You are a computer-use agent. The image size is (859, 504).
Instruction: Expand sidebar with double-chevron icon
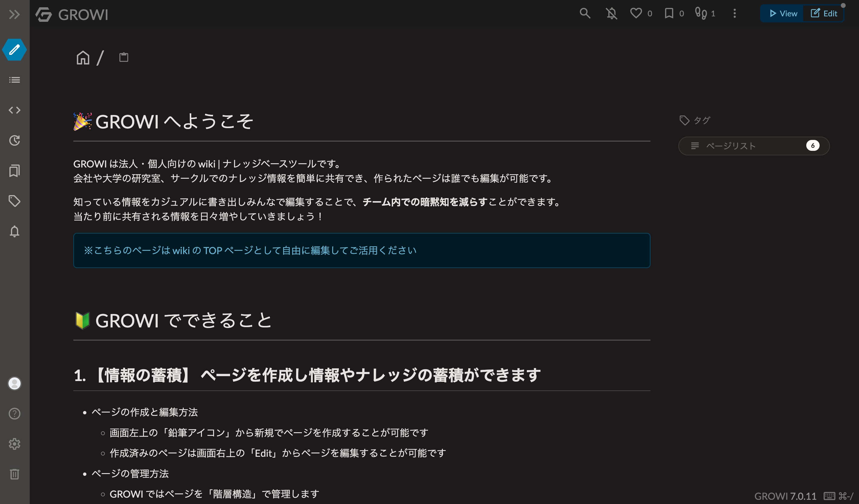(x=14, y=14)
